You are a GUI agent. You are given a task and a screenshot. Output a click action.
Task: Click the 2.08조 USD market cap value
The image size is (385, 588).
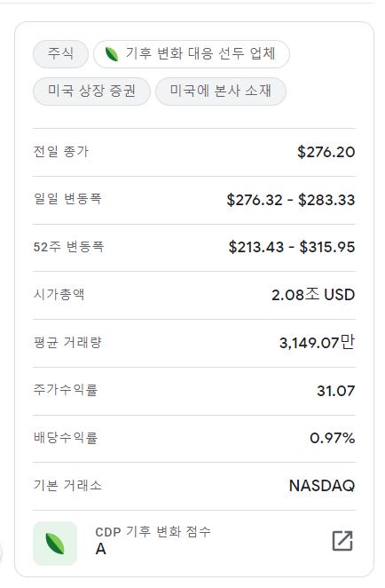pyautogui.click(x=313, y=294)
